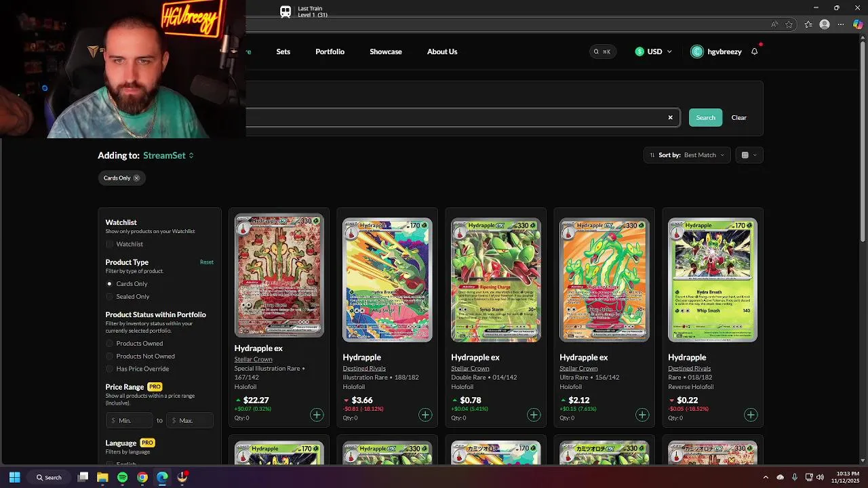Click the Min. price input field
This screenshot has height=488, width=868.
tap(130, 420)
